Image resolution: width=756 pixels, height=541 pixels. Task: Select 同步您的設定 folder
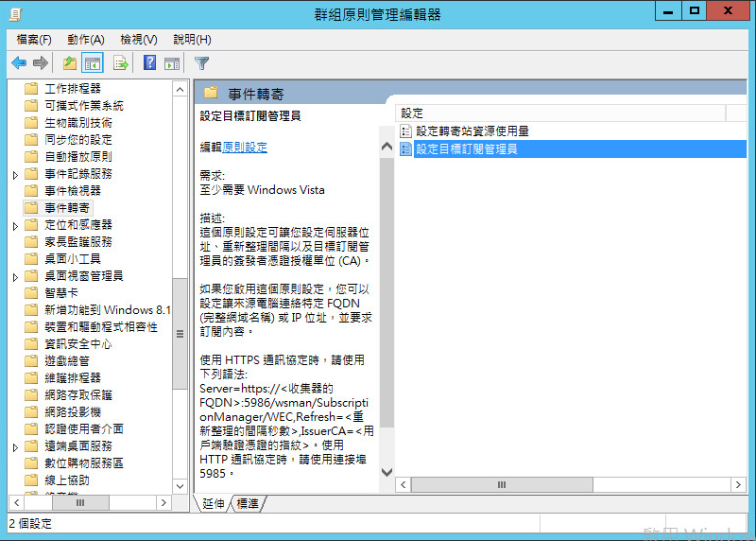[78, 139]
